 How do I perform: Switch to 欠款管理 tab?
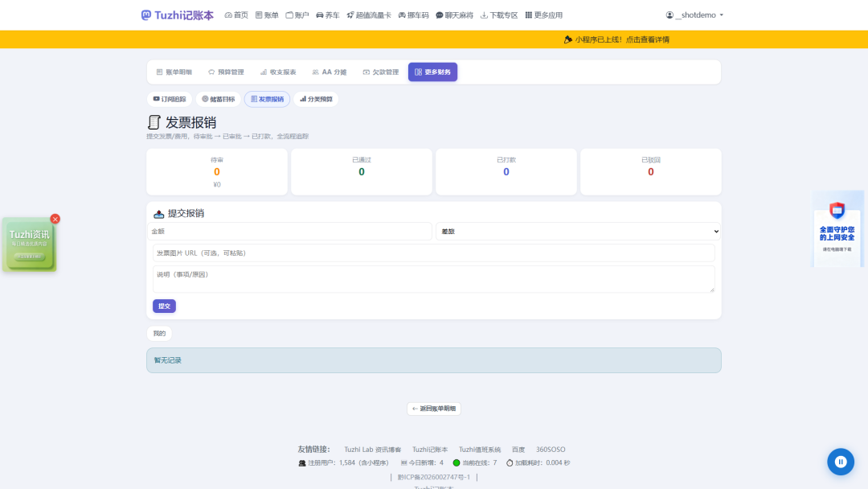[x=381, y=72]
